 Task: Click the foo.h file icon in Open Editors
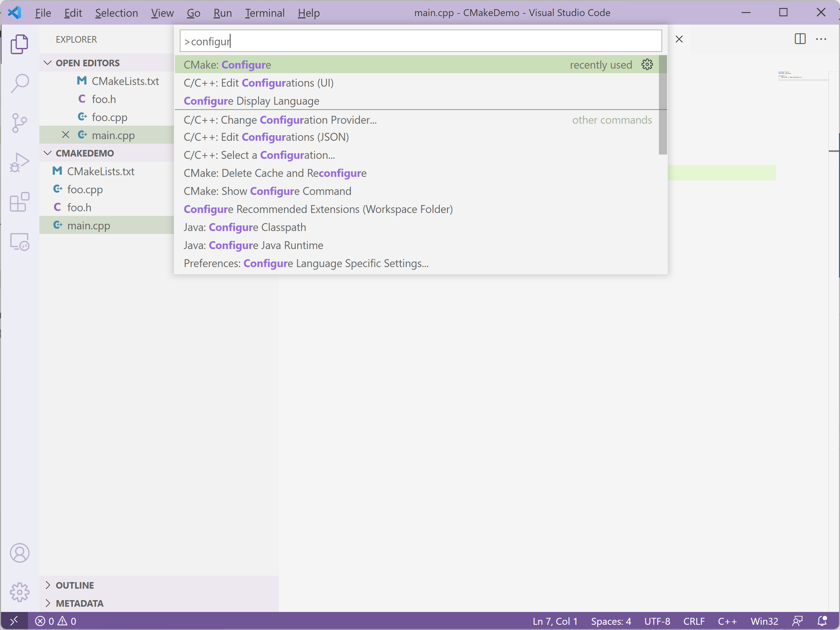[x=82, y=99]
